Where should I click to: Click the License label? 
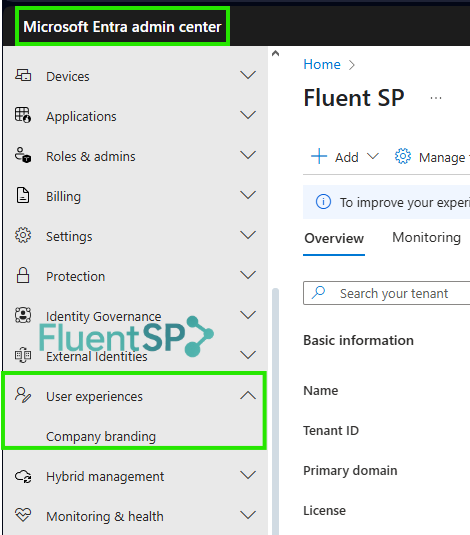(325, 511)
